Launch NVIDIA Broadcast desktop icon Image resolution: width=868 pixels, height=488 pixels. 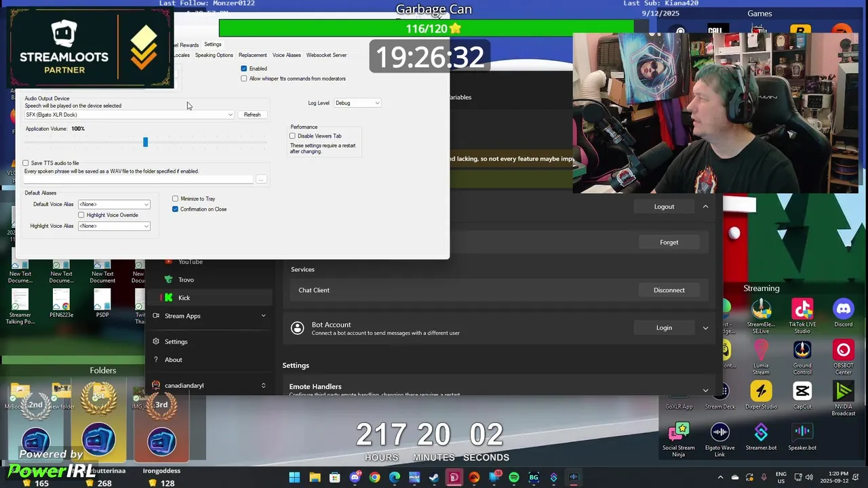[844, 399]
